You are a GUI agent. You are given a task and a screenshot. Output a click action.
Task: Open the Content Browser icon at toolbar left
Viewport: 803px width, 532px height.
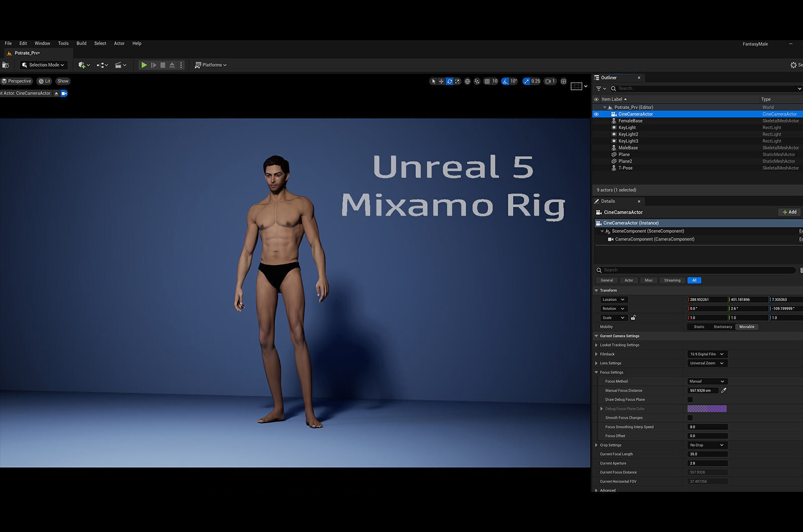coord(6,65)
